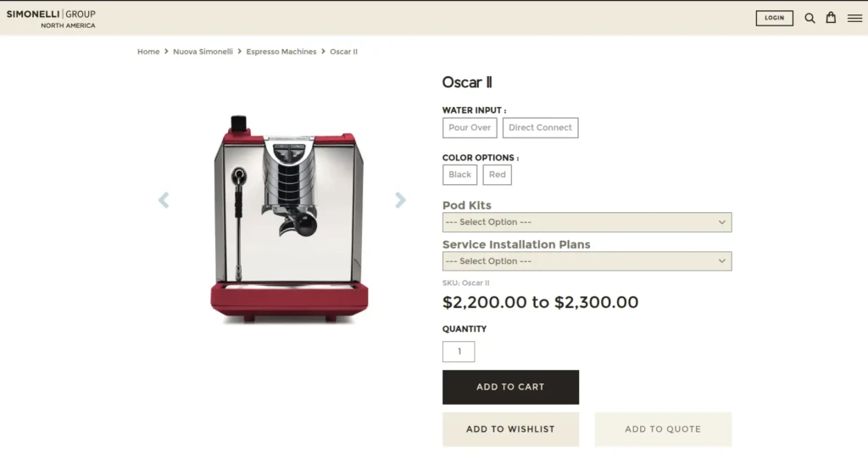The height and width of the screenshot is (464, 868).
Task: Click the quantity input field
Action: click(x=459, y=351)
